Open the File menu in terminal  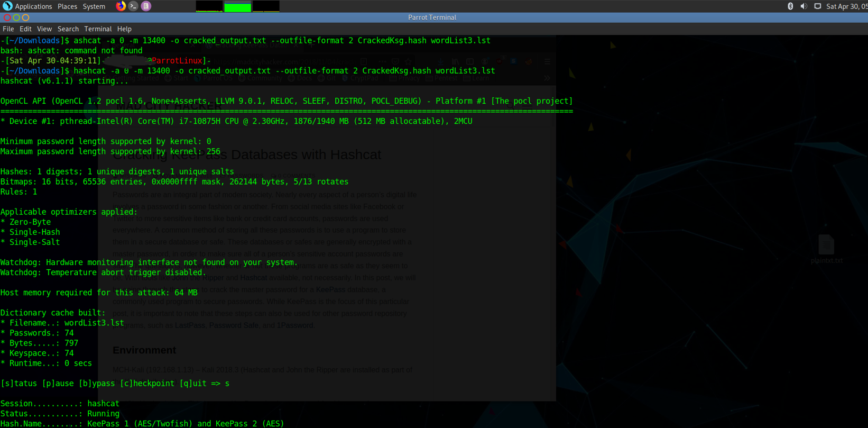(x=8, y=29)
